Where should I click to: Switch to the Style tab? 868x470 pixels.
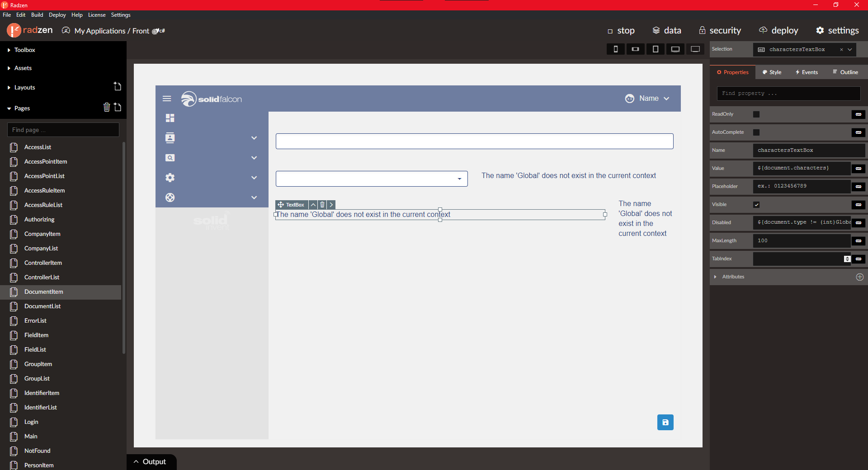pyautogui.click(x=772, y=72)
